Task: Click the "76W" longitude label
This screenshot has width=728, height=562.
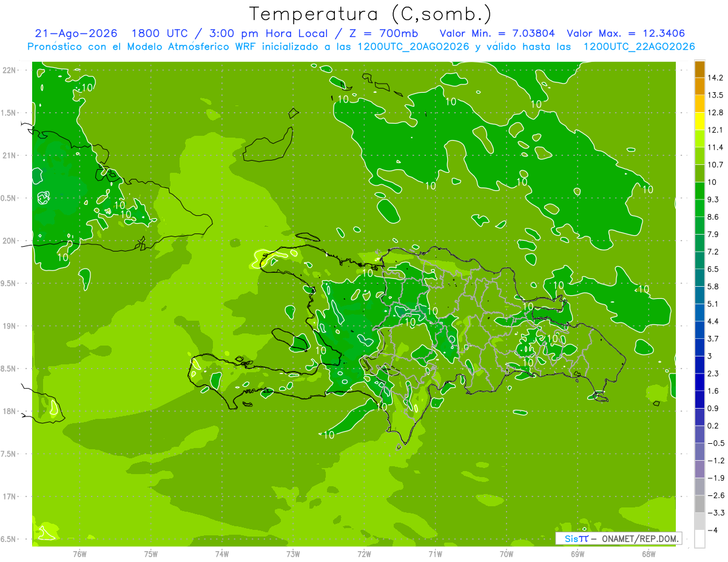Action: point(79,554)
